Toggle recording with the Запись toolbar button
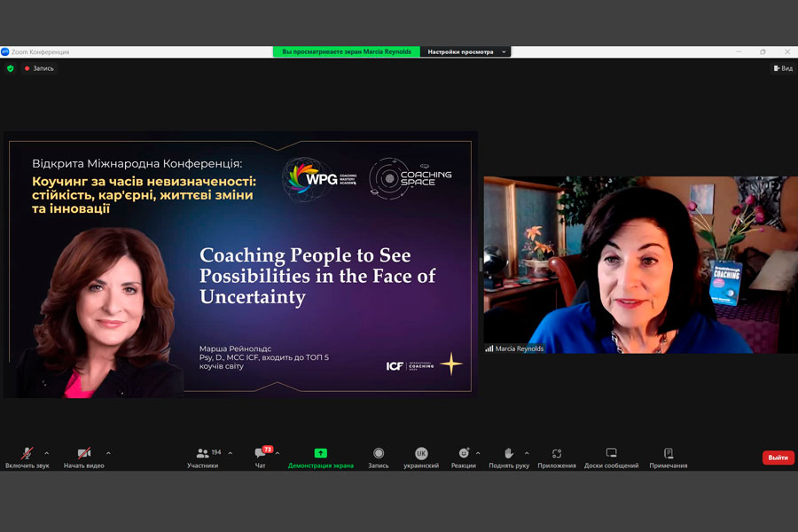The width and height of the screenshot is (798, 532). tap(379, 453)
